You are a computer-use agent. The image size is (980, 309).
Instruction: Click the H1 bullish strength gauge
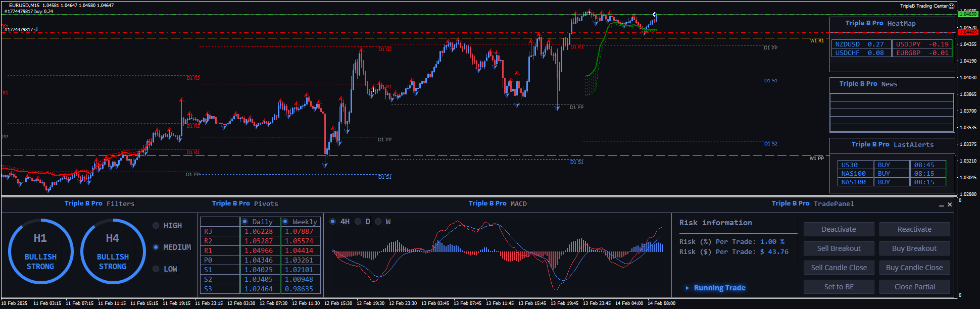coord(40,251)
